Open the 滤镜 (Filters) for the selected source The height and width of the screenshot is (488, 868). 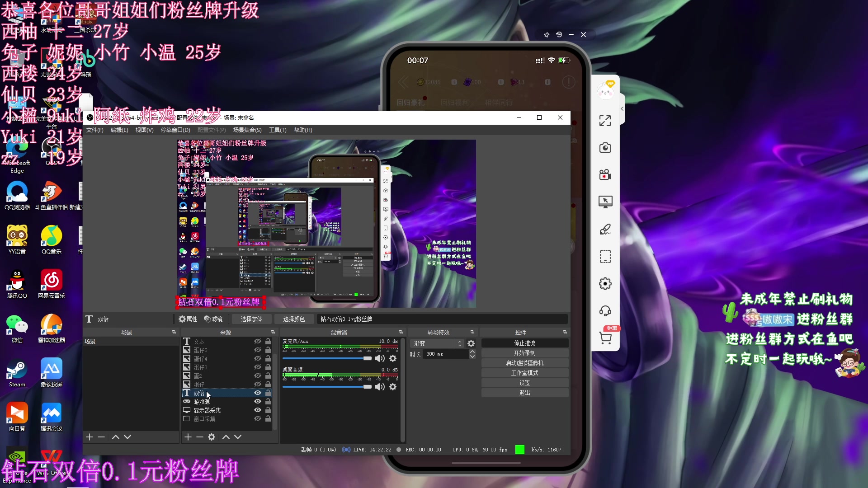[213, 319]
